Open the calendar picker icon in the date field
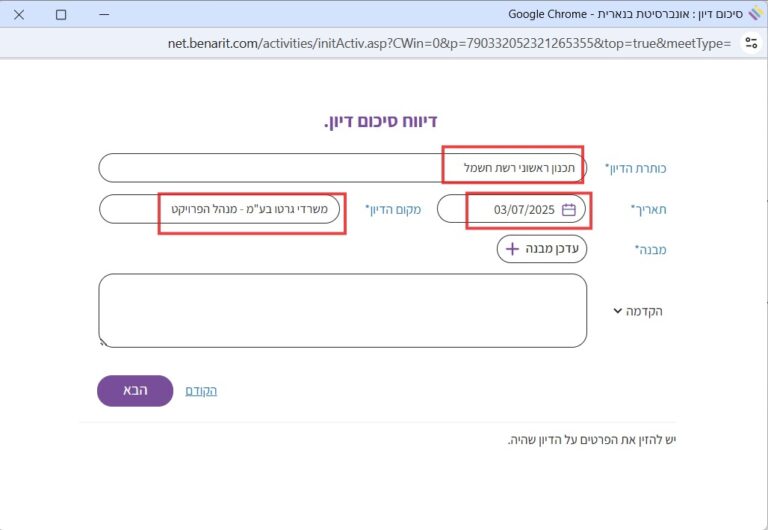 [568, 210]
